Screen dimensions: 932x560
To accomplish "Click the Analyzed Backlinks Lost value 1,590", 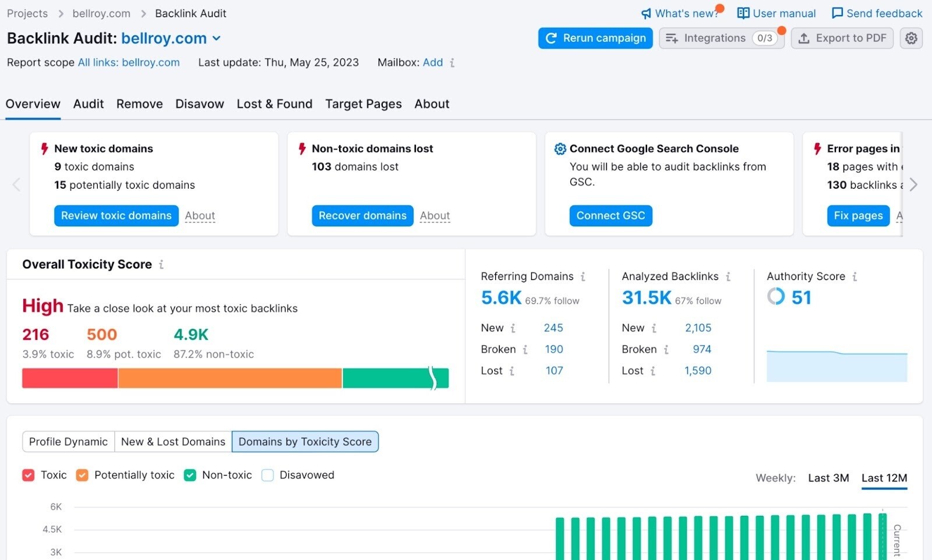I will tap(698, 371).
